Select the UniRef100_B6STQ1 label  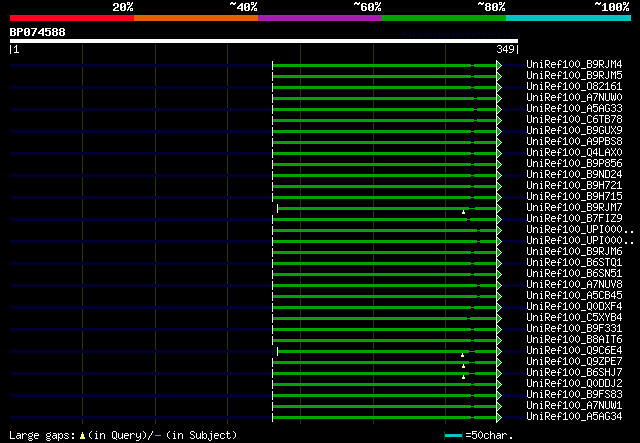pos(574,263)
